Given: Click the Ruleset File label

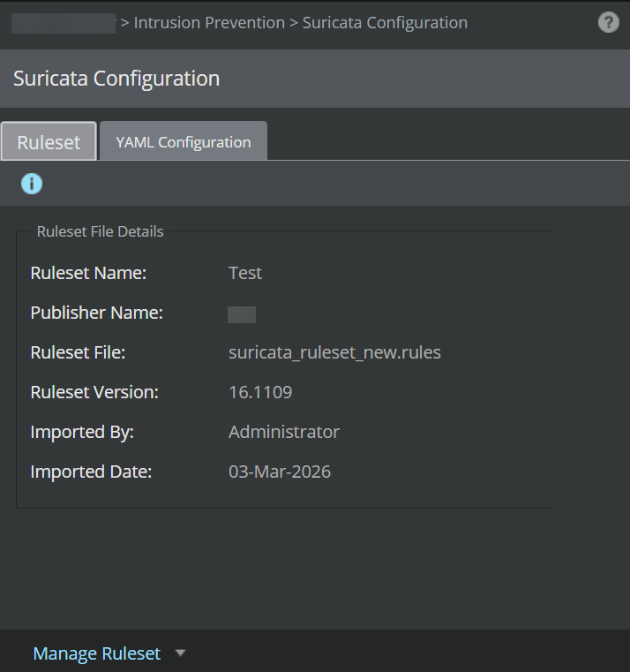Looking at the screenshot, I should 78,352.
